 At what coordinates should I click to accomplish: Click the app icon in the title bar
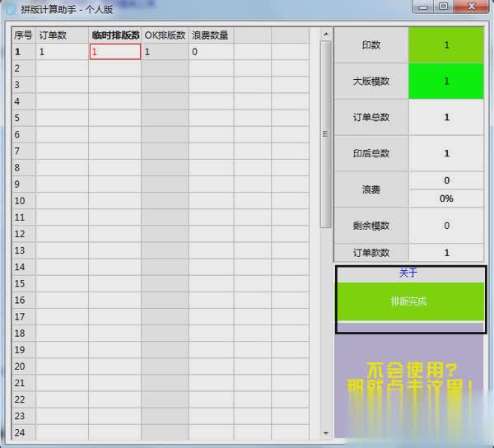(10, 7)
